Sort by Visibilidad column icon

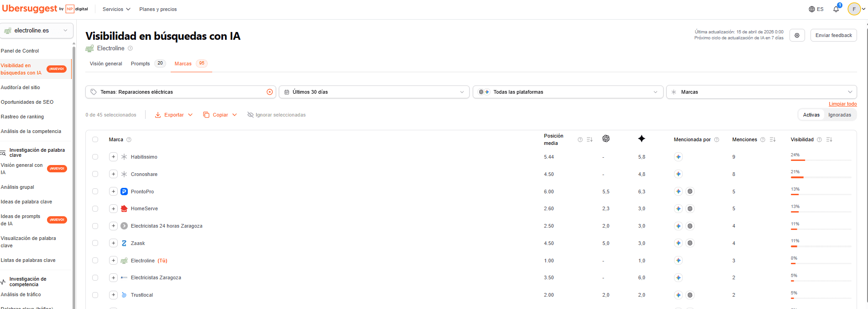(829, 139)
